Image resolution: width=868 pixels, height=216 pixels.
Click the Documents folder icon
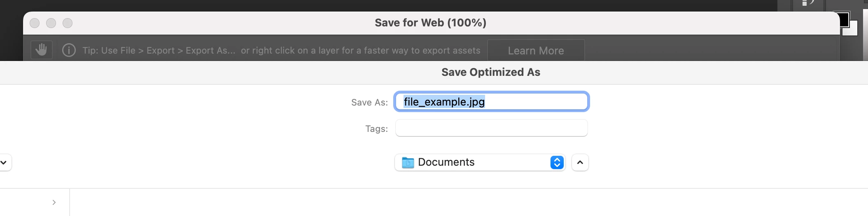408,162
